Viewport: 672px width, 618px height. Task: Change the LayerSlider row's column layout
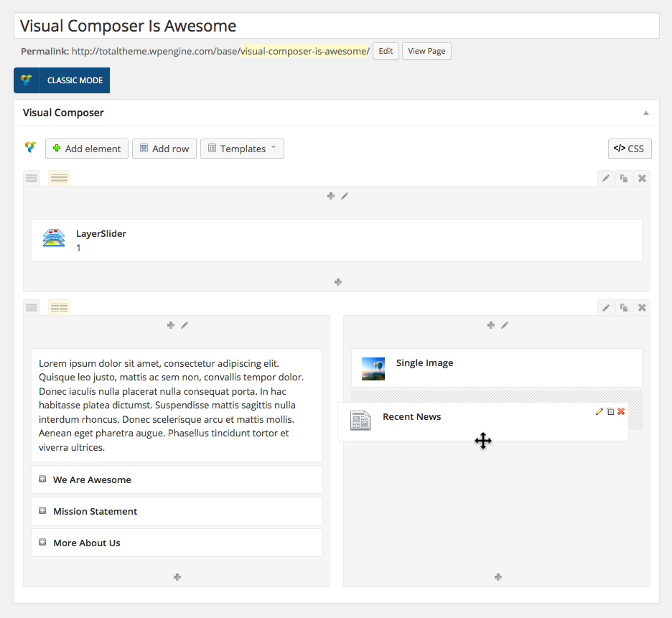(x=59, y=178)
